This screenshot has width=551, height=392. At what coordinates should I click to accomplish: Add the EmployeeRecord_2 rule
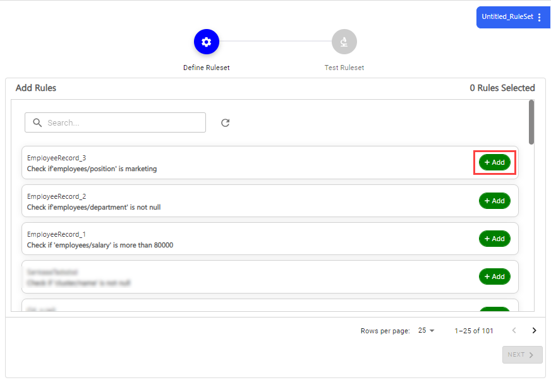(x=494, y=201)
